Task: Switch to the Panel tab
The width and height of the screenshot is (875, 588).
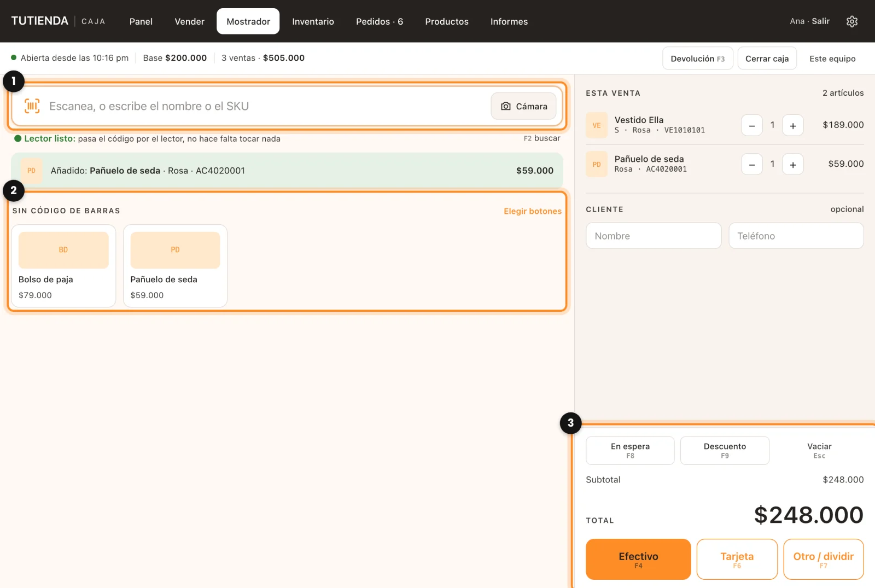Action: point(141,21)
